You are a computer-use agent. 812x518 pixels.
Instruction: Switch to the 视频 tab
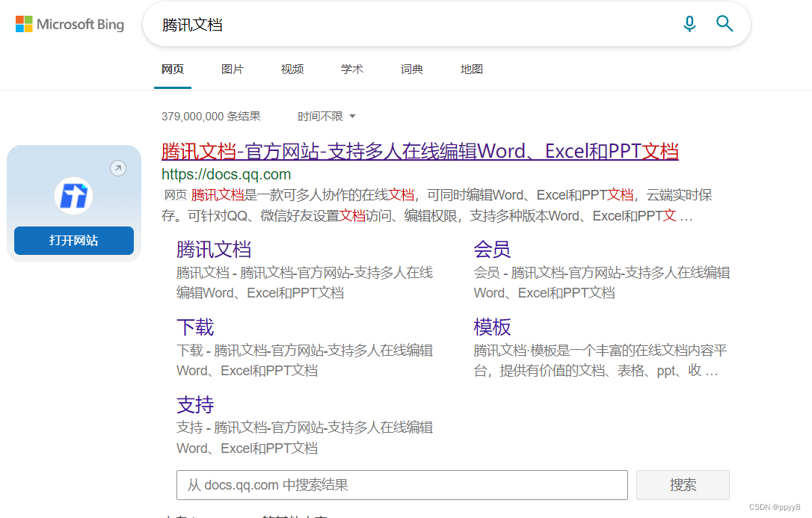click(x=292, y=70)
